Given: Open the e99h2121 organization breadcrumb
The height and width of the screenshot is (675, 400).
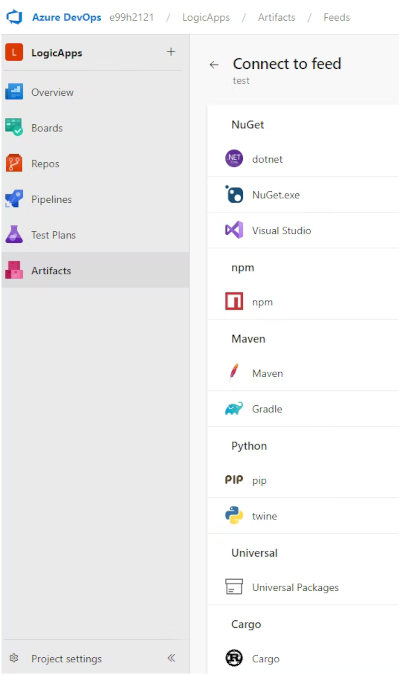Looking at the screenshot, I should coord(131,17).
